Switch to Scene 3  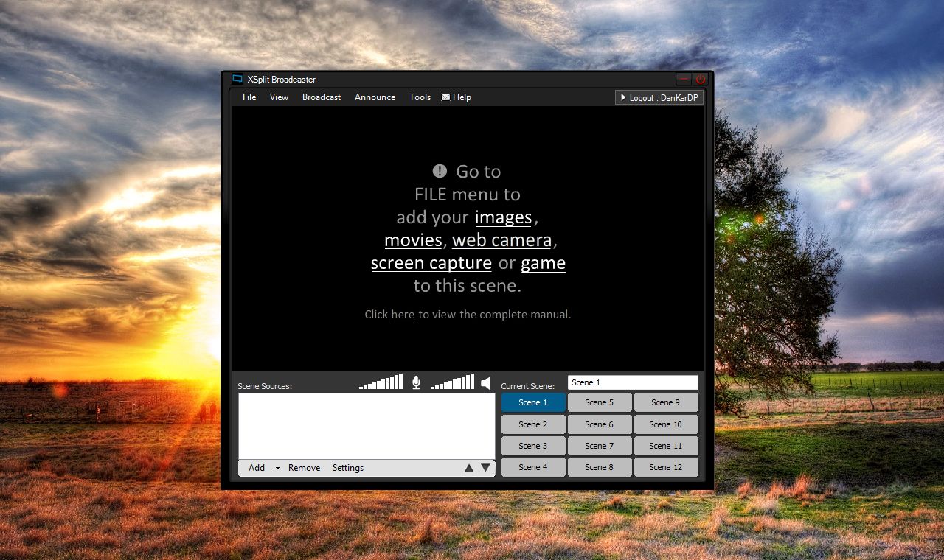tap(533, 446)
